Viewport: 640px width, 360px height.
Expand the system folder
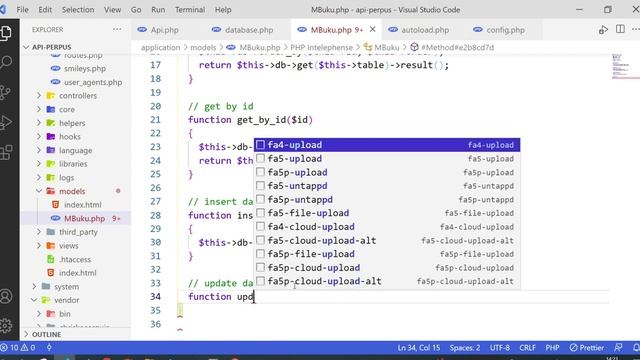[34, 287]
